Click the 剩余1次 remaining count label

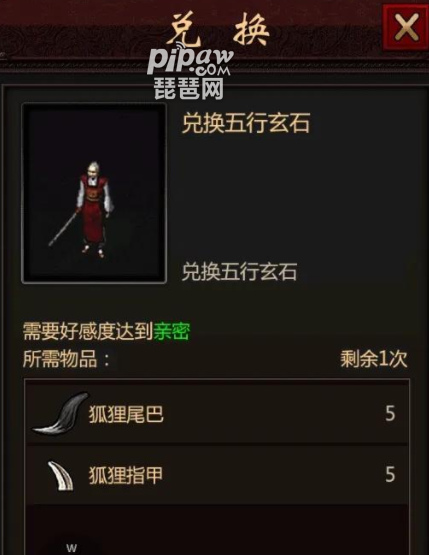coord(374,359)
